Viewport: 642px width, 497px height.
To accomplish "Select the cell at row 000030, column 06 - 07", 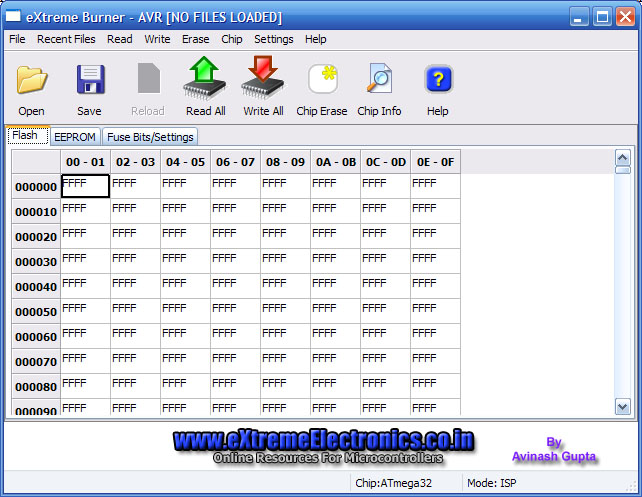I will pos(235,261).
